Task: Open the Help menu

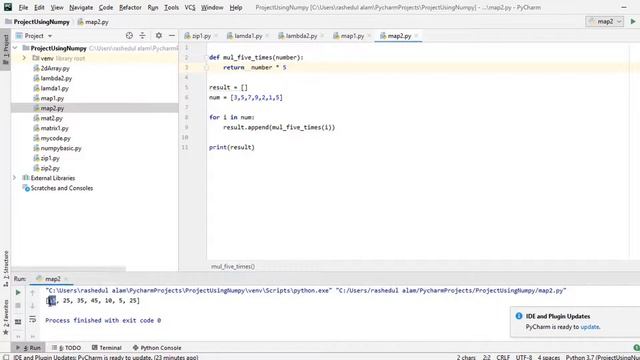Action: (236, 7)
